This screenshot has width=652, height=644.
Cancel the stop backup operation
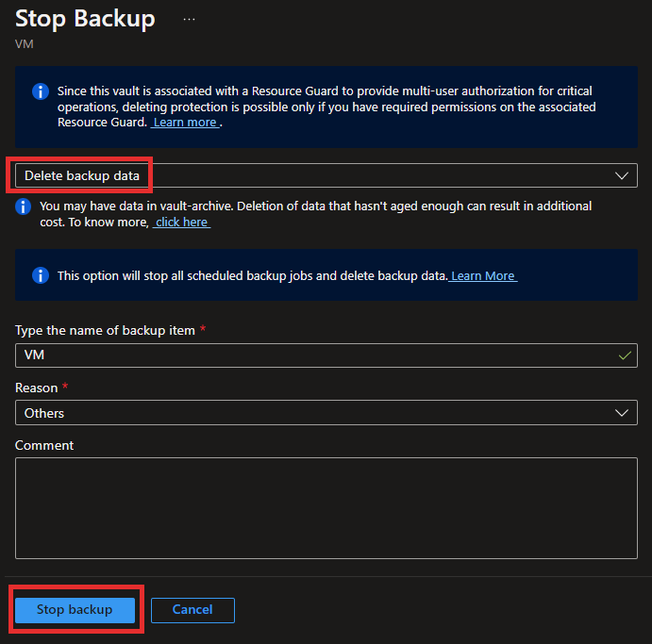192,610
